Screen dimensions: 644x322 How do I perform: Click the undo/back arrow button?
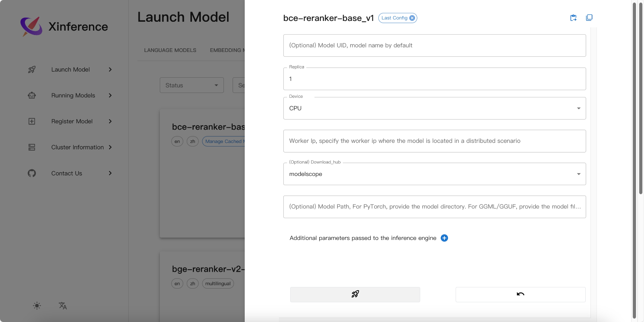(520, 294)
